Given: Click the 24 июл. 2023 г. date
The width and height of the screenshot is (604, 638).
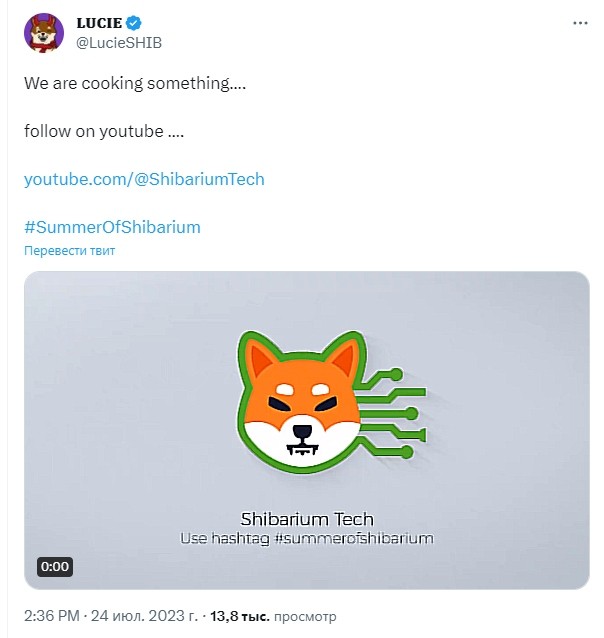Looking at the screenshot, I should [144, 616].
